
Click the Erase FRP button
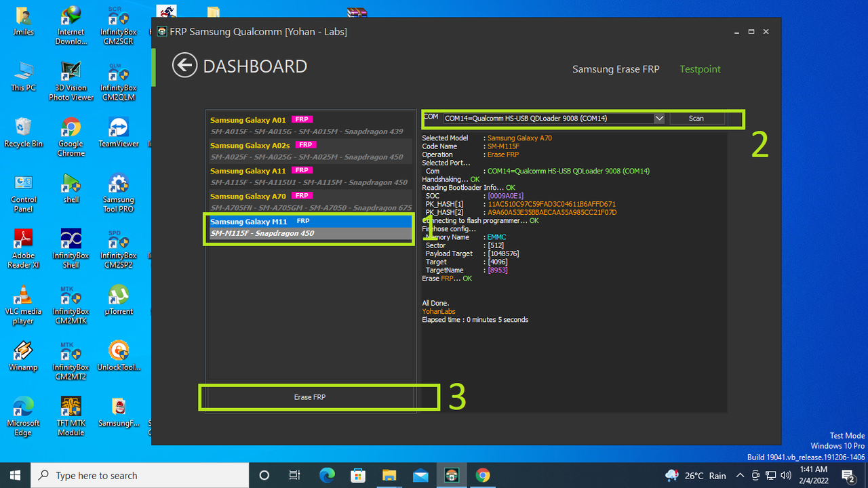[x=310, y=397]
